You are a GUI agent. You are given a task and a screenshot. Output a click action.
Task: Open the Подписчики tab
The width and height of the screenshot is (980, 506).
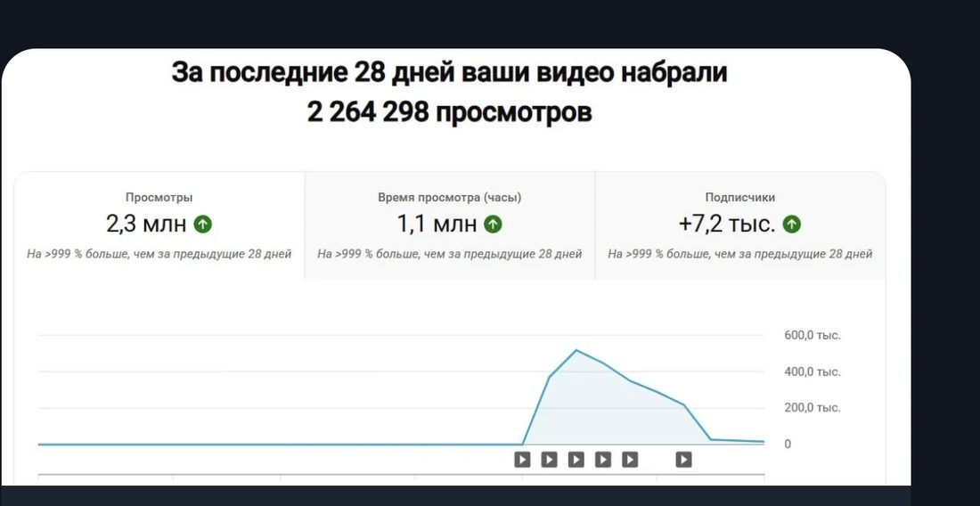pos(740,225)
